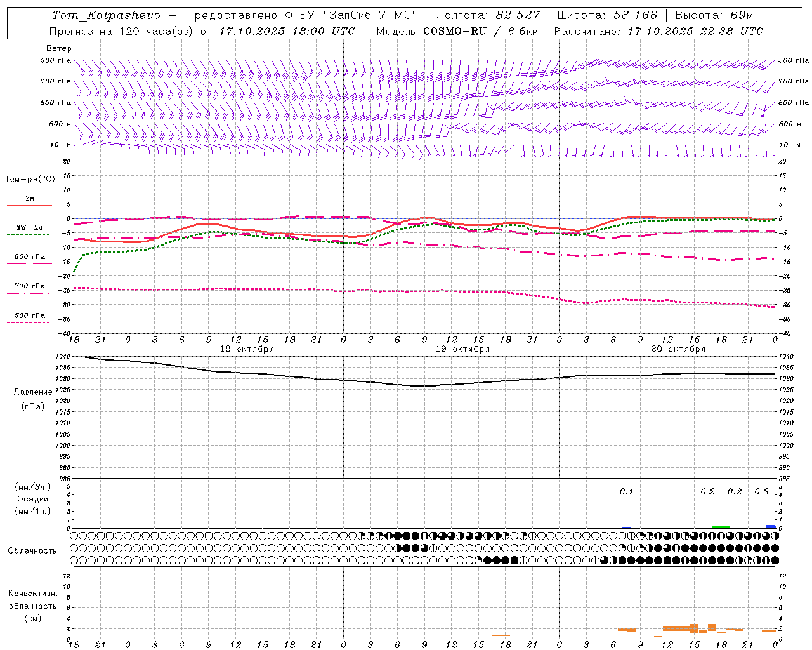The image size is (812, 650).
Task: Click the dashed line sample under Td 2м legend
Action: pos(29,235)
